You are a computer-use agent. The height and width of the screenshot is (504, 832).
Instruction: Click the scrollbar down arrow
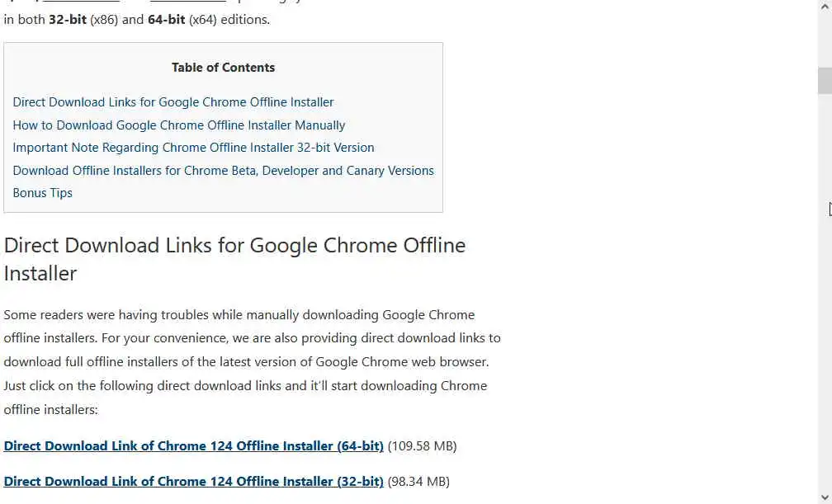825,497
